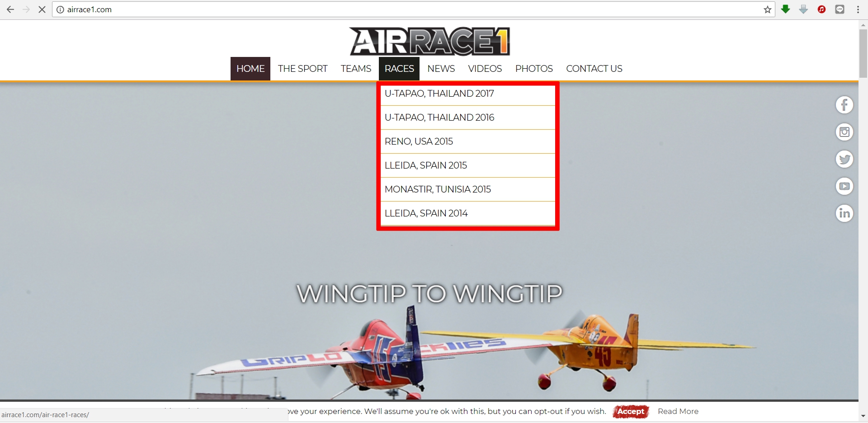
Task: Open the Instagram social icon
Action: (x=844, y=132)
